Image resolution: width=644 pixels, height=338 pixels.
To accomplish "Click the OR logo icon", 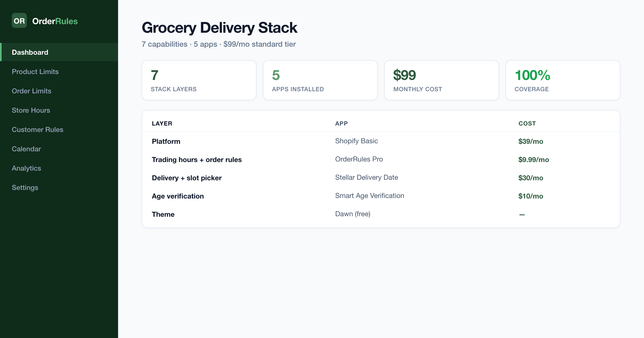I will point(19,21).
